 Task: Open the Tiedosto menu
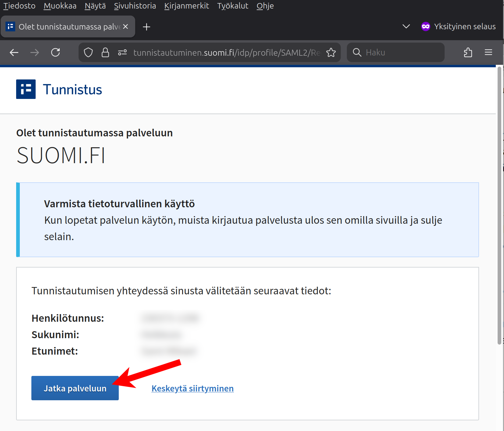(19, 6)
